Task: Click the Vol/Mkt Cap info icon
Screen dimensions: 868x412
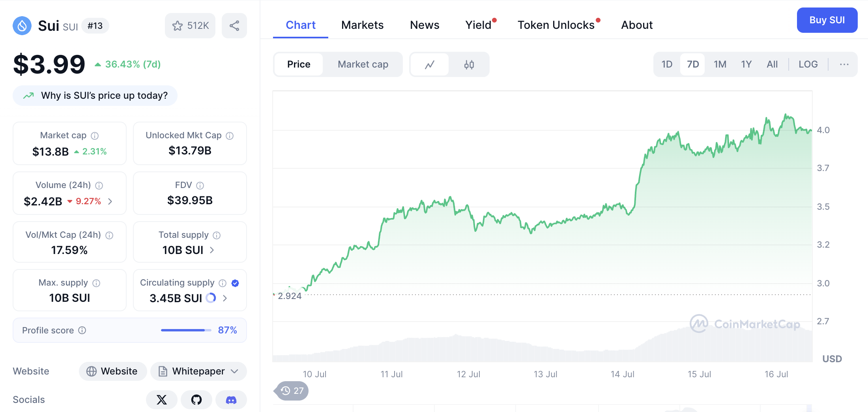Action: point(110,235)
